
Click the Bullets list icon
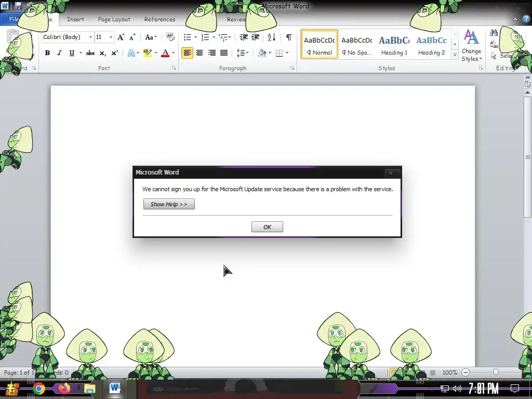187,37
